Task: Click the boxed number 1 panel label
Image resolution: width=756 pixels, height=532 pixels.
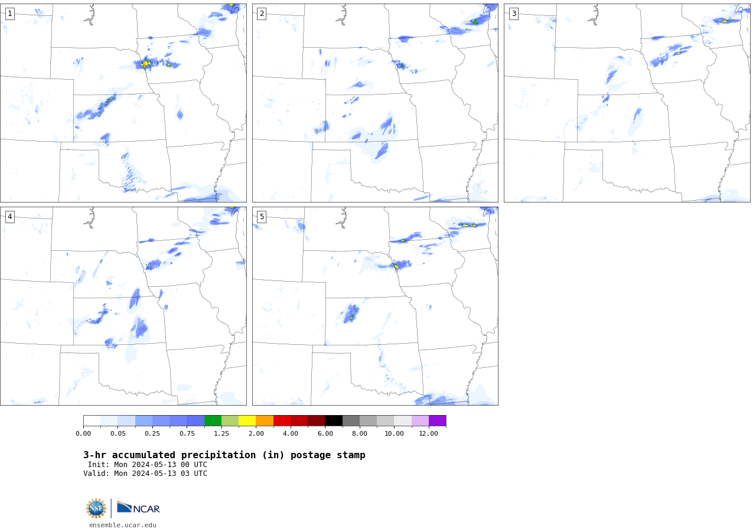Action: (x=9, y=14)
